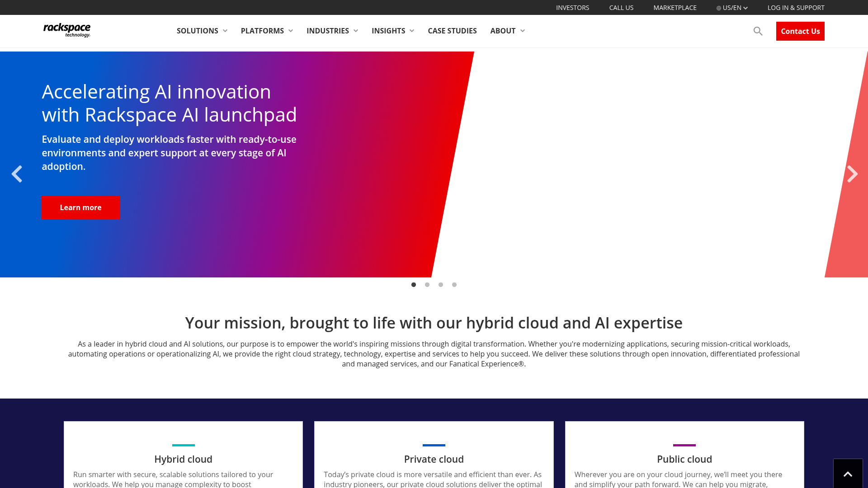868x488 pixels.
Task: Click the left carousel arrow
Action: coord(17,174)
